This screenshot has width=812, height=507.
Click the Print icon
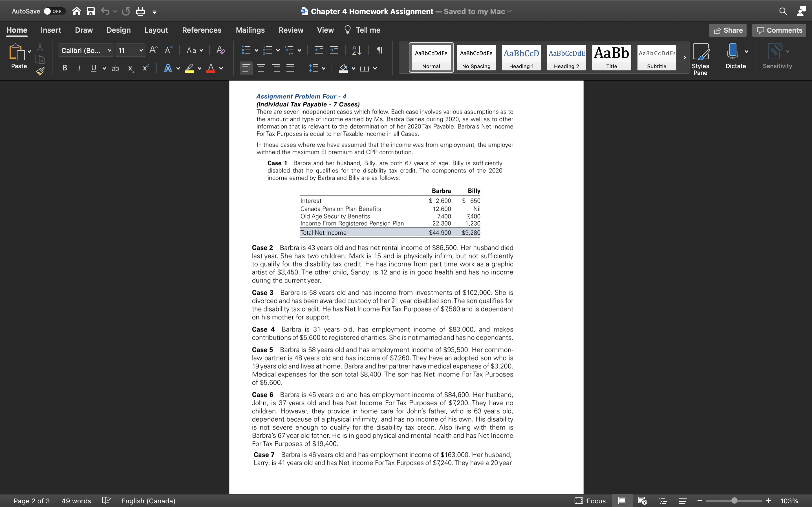click(140, 11)
